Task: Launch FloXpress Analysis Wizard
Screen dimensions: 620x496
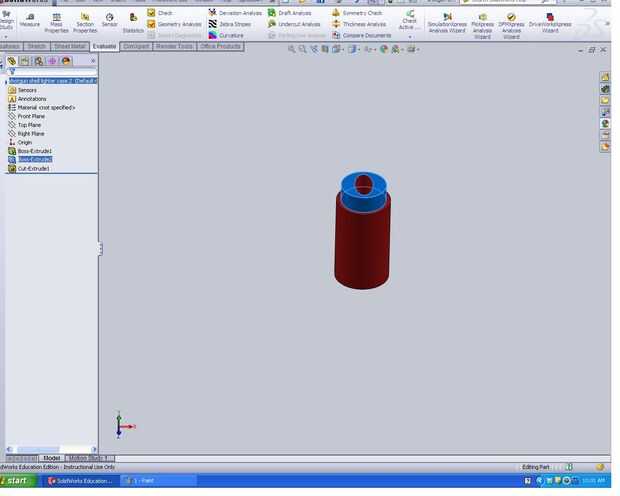Action: [482, 25]
